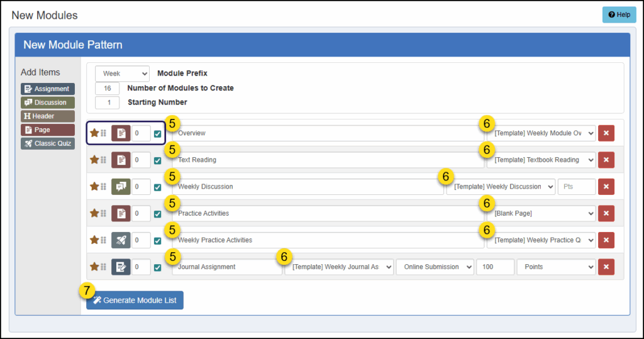The image size is (644, 339).
Task: Click the drag handle grip in the Weekly Discussion row
Action: coord(104,187)
